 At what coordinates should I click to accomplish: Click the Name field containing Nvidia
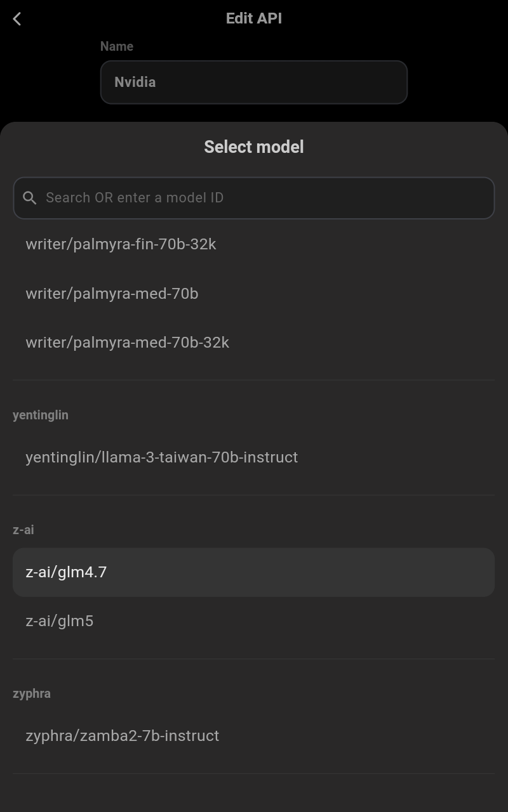[x=253, y=82]
